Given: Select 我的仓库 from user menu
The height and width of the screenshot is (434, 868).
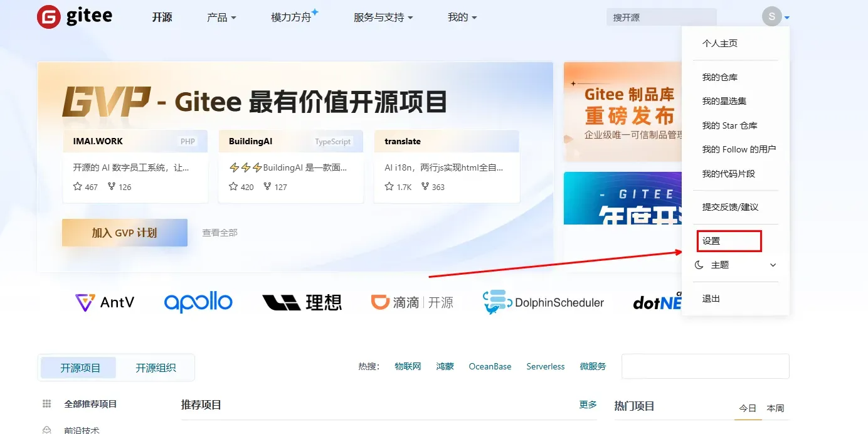Looking at the screenshot, I should 720,77.
